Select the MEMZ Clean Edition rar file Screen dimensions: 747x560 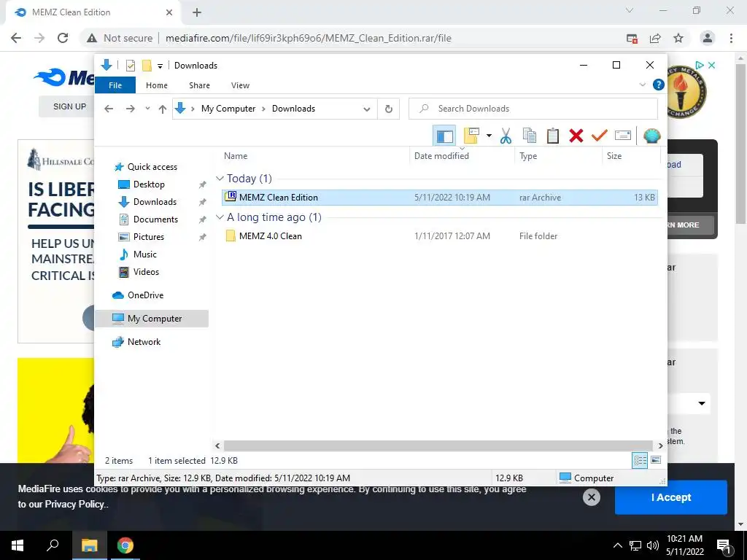[x=440, y=197]
